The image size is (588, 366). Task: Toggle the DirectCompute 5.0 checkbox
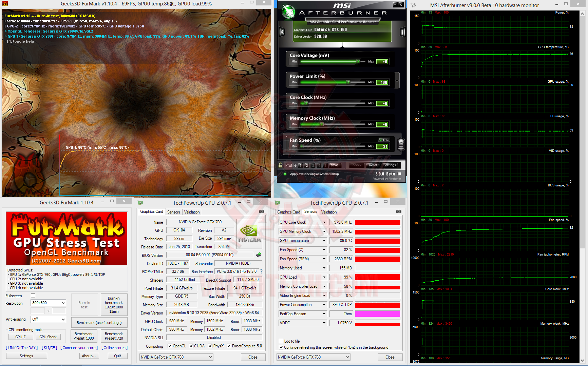point(229,346)
